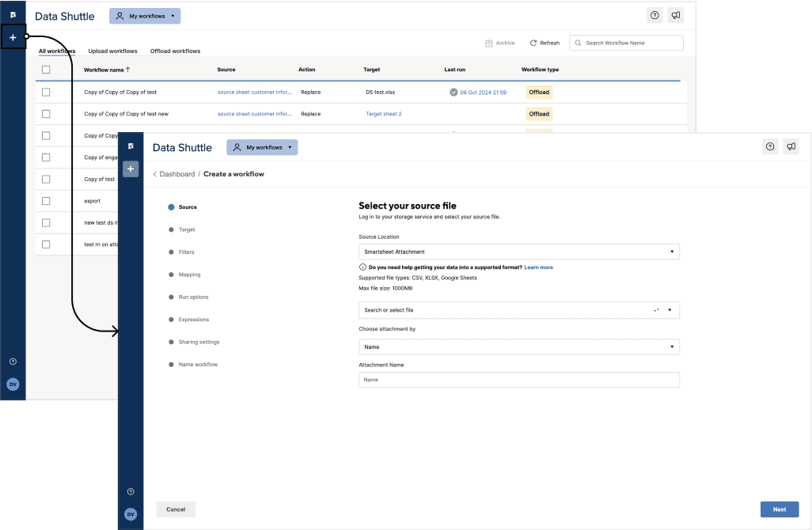Click the 'Workflow type' column header
812x530 pixels.
pyautogui.click(x=540, y=70)
